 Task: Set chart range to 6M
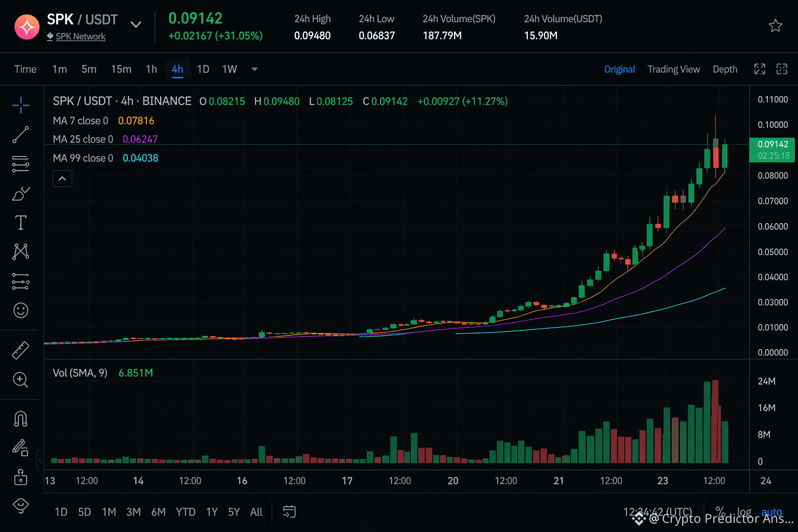158,512
